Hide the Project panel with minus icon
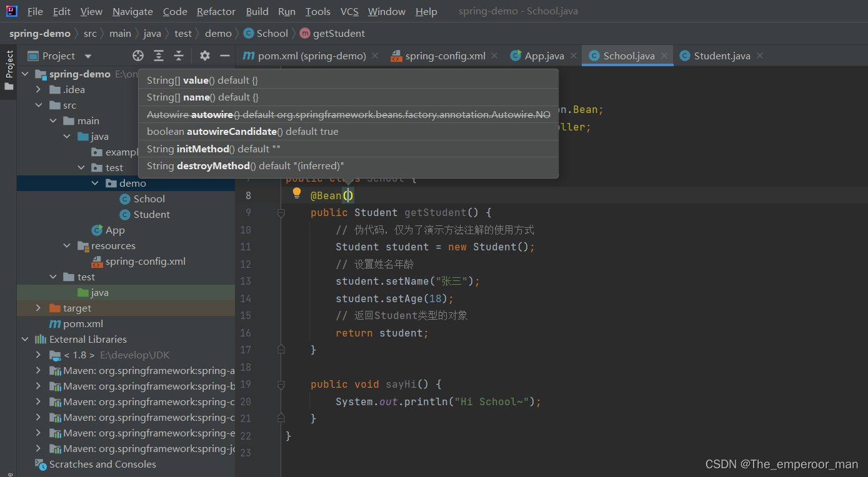The height and width of the screenshot is (477, 868). [225, 56]
